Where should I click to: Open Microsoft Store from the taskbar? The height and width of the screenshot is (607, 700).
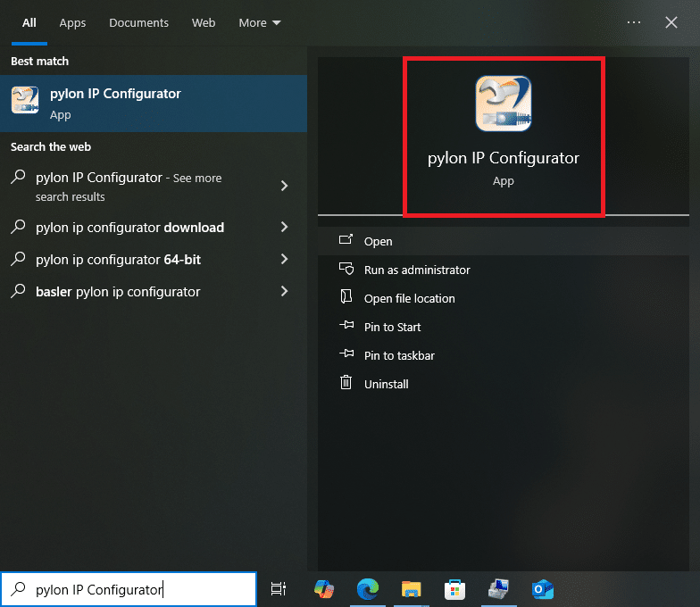coord(455,589)
